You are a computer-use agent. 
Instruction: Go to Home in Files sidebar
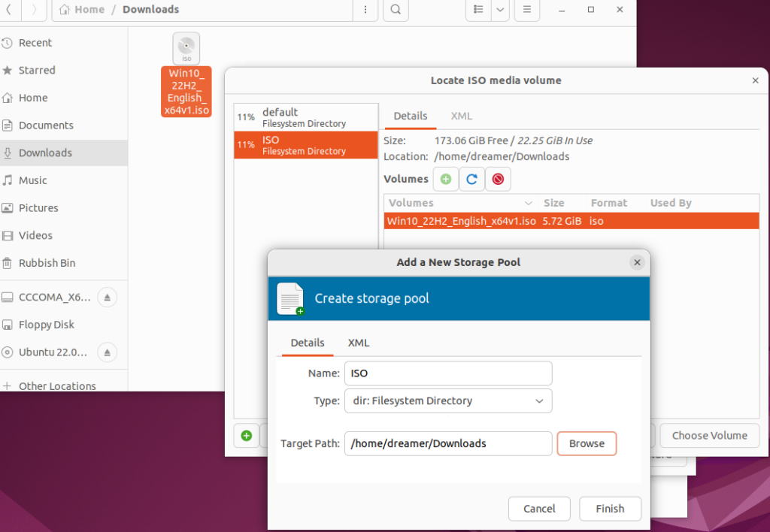tap(64, 98)
